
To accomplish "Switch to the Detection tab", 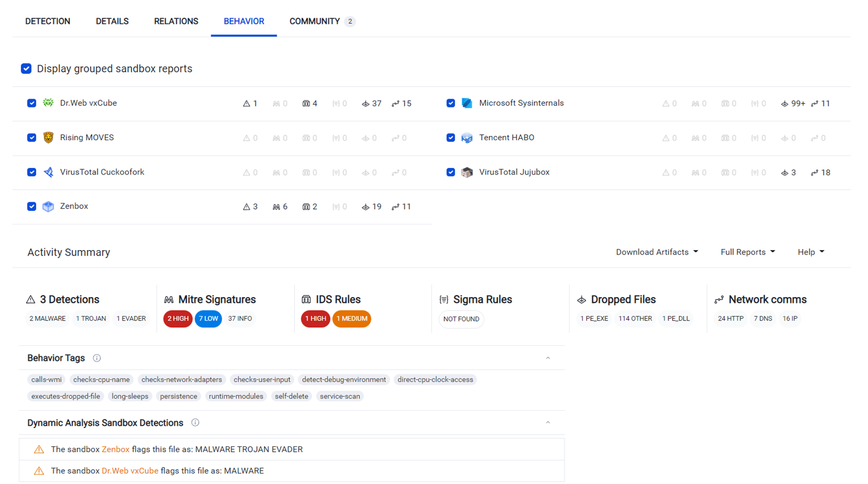I will pyautogui.click(x=48, y=21).
